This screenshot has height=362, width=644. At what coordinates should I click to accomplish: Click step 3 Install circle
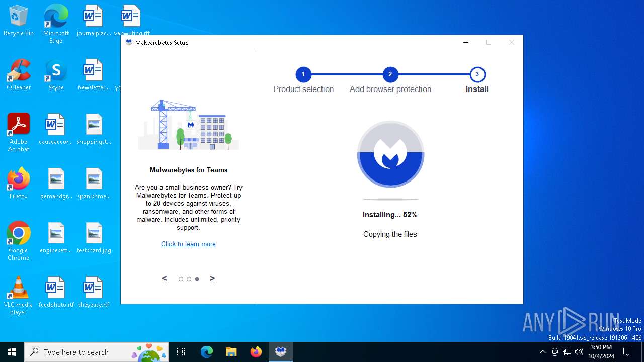[477, 74]
